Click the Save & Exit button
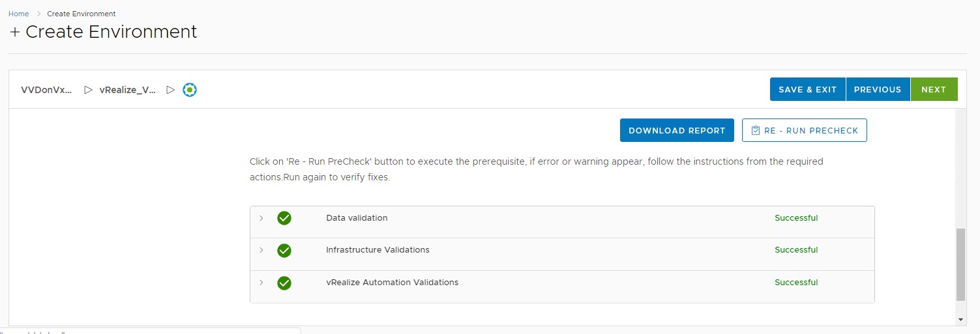This screenshot has height=334, width=980. 807,90
